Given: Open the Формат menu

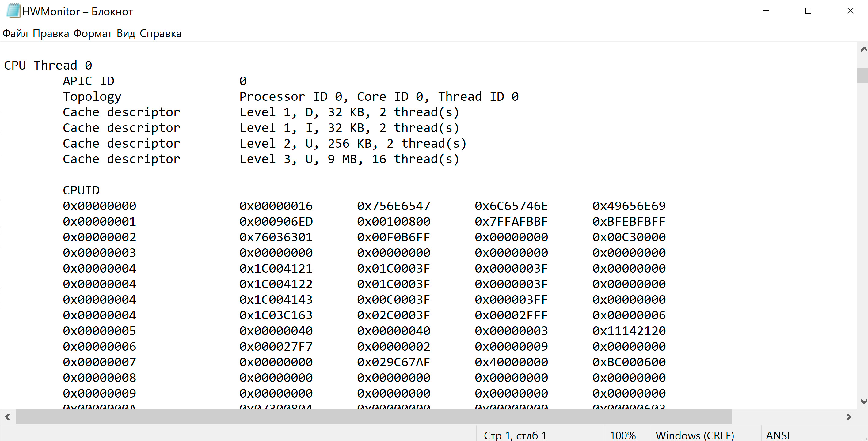Looking at the screenshot, I should click(93, 33).
